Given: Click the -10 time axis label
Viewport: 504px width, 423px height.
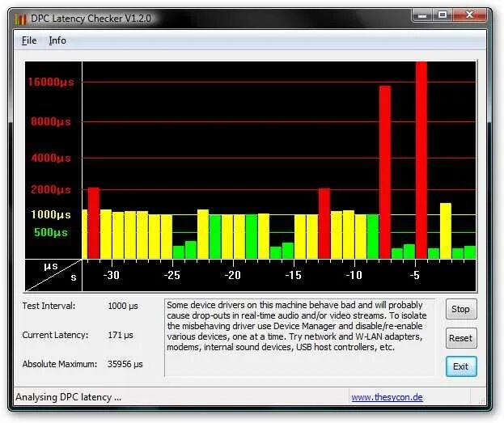Looking at the screenshot, I should coord(354,275).
